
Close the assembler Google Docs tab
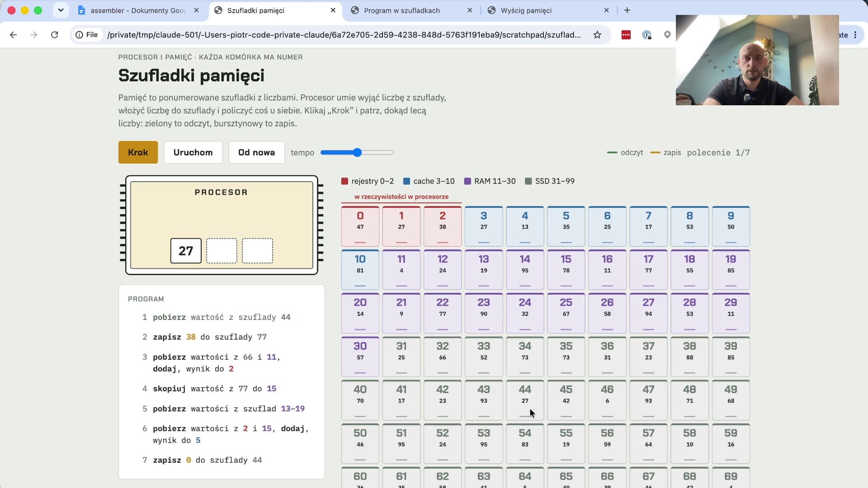point(196,10)
